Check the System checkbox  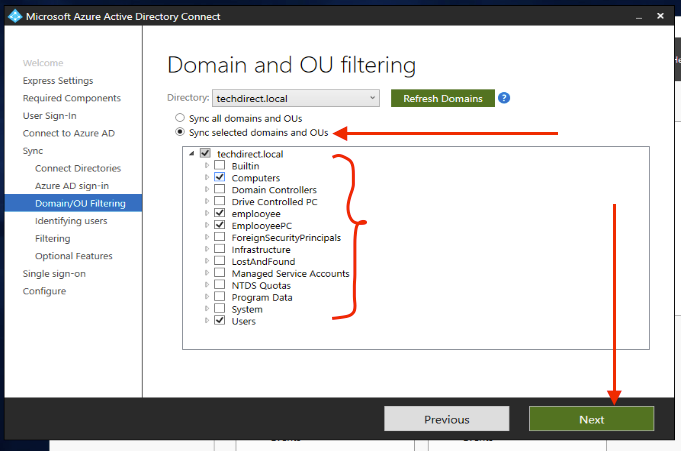tap(220, 308)
